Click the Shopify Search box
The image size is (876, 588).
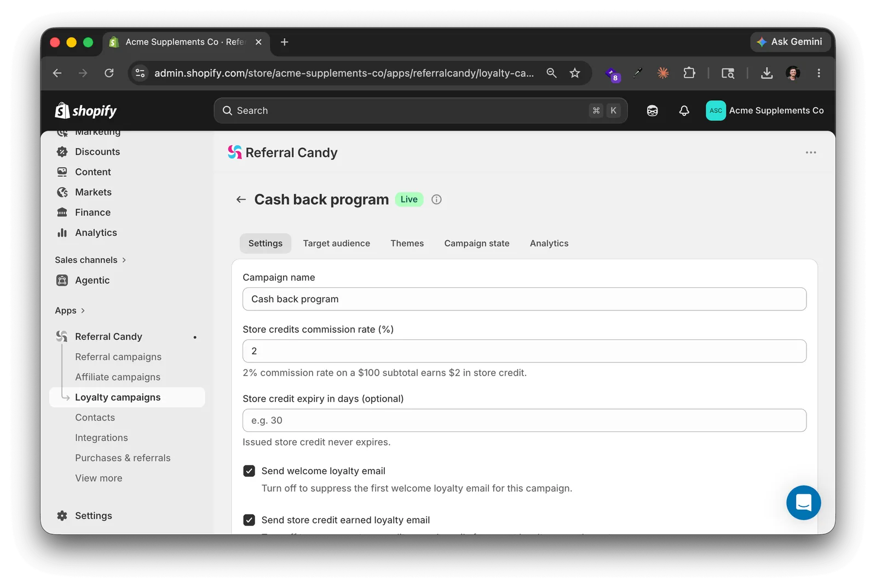pyautogui.click(x=420, y=111)
